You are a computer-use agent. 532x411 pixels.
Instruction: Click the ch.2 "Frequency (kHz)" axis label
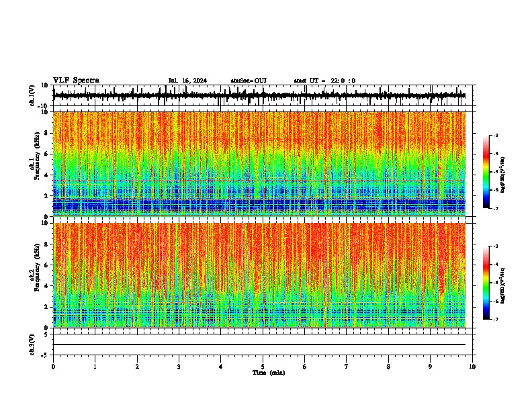38,267
